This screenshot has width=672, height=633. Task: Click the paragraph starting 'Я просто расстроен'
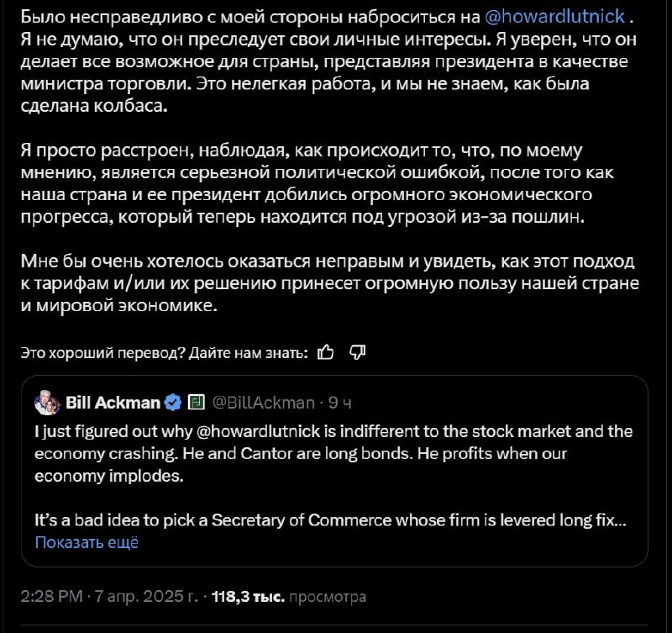click(x=318, y=183)
